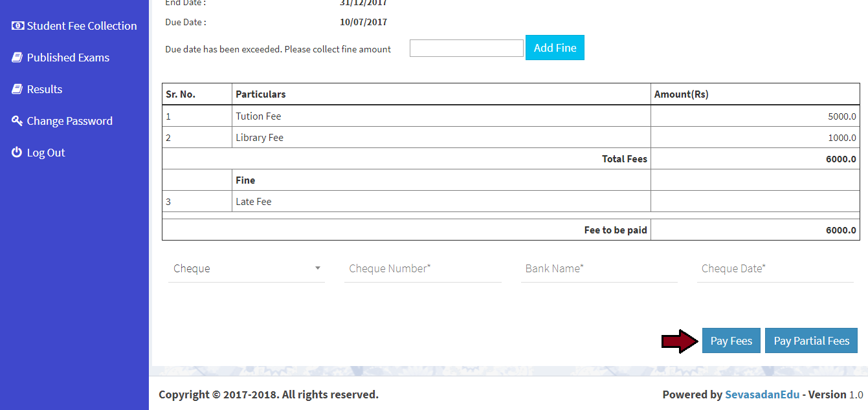Go to the Published Exams menu item
This screenshot has height=410, width=868.
click(68, 58)
